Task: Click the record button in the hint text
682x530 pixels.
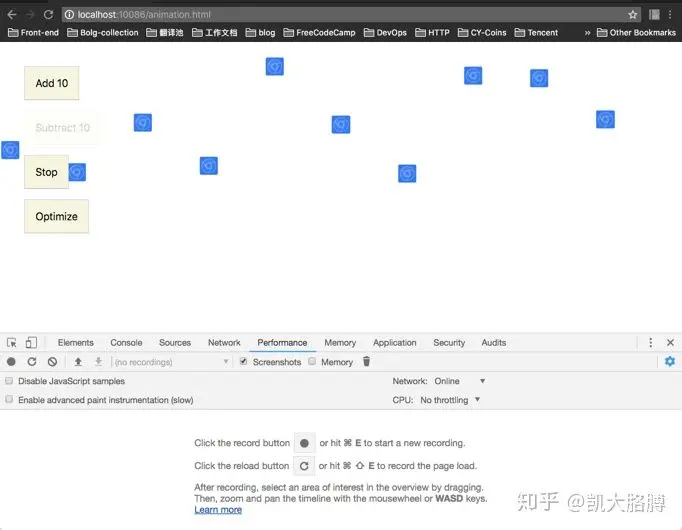Action: 304,443
